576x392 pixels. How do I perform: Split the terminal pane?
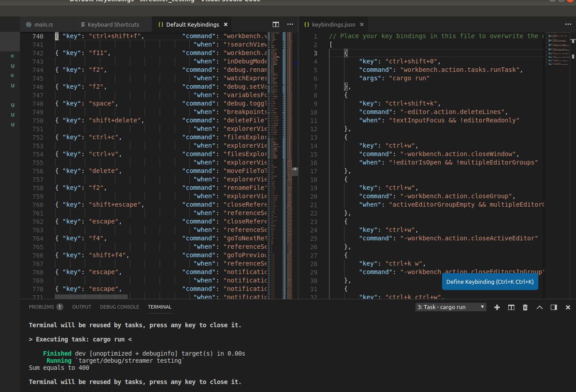[511, 307]
